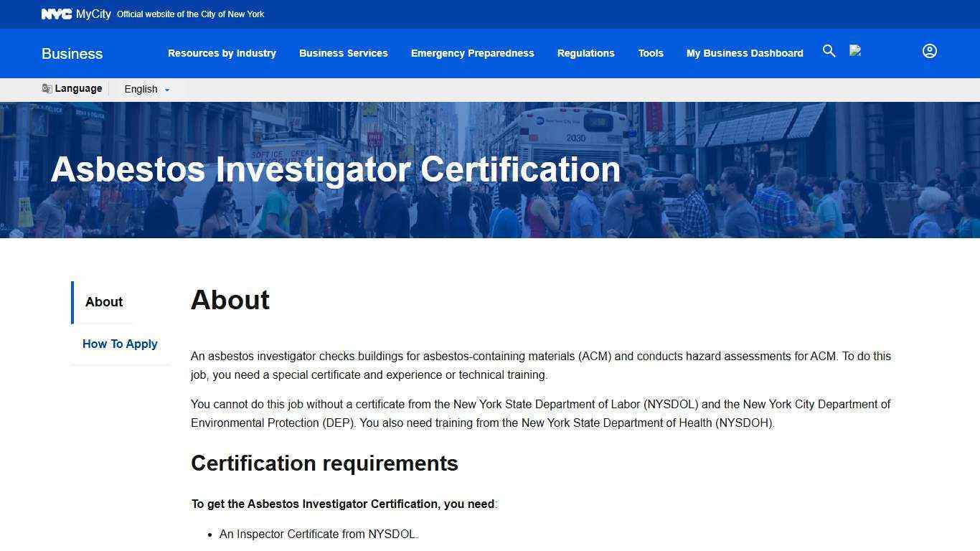The image size is (980, 551).
Task: Open the language chevron next to English
Action: [x=166, y=90]
